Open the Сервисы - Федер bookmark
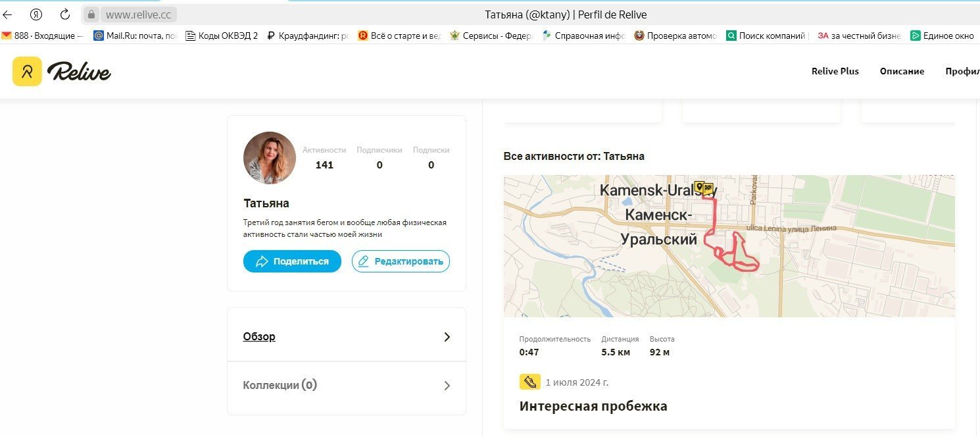 (491, 36)
